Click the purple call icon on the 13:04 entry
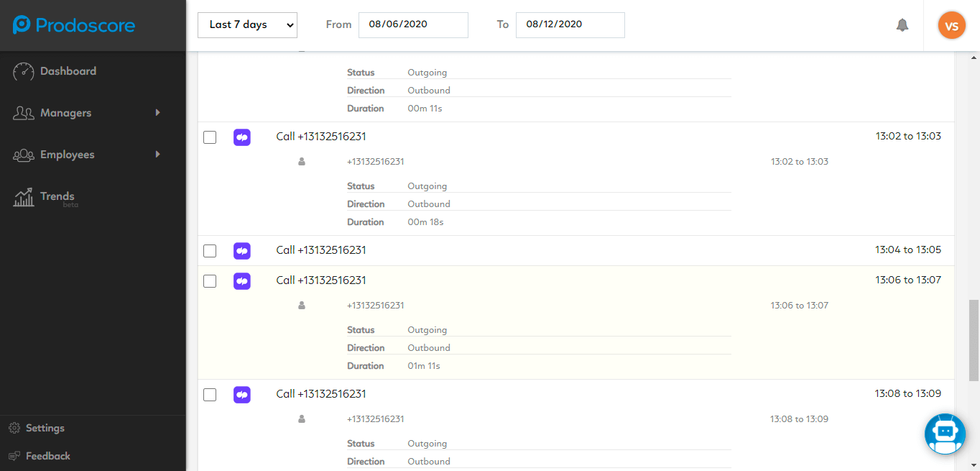This screenshot has width=980, height=471. tap(241, 250)
